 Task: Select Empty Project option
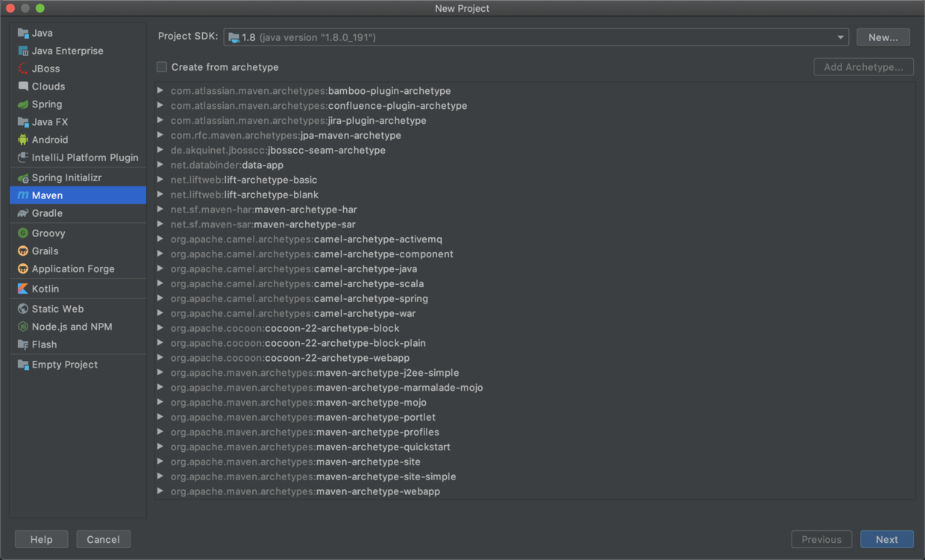click(78, 365)
